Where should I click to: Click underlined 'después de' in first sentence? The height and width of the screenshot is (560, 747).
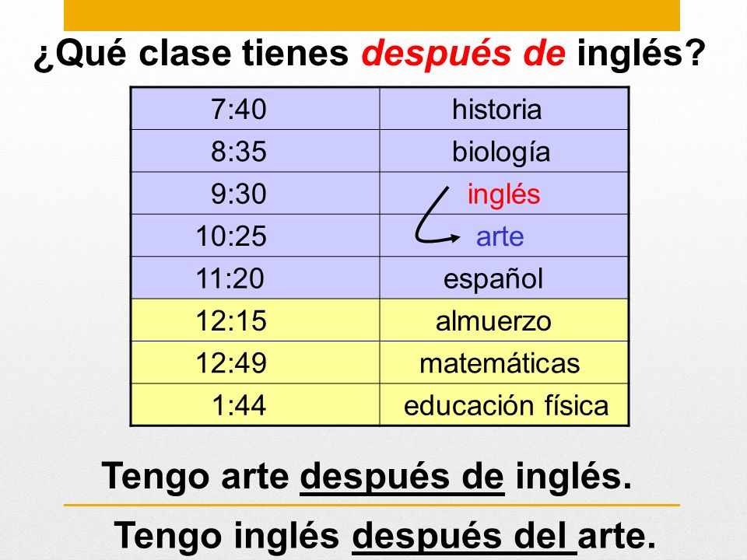[402, 477]
